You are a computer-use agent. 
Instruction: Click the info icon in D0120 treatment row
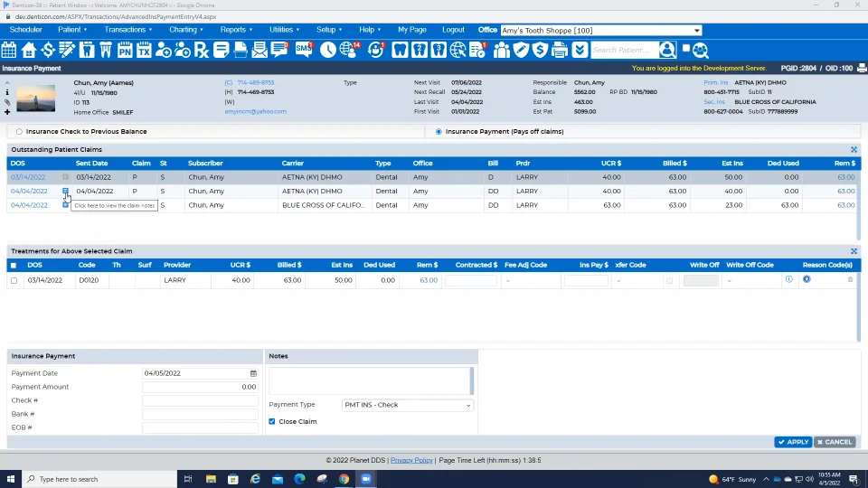point(788,279)
